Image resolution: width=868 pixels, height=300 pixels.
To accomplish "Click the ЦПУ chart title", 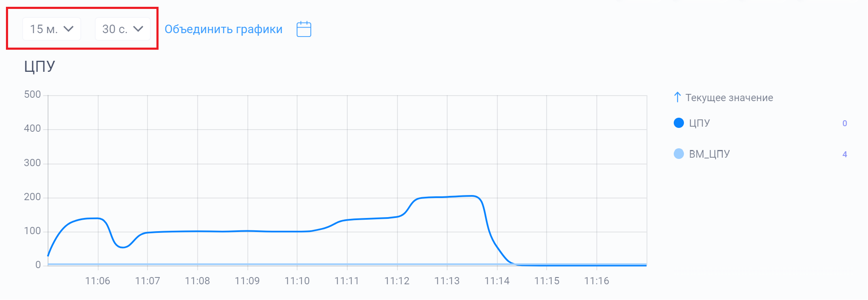I will [40, 67].
